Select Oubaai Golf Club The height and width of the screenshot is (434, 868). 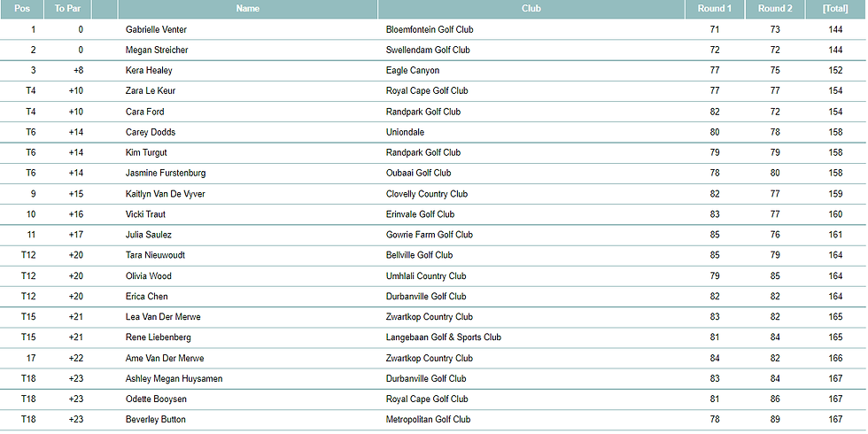click(x=418, y=174)
